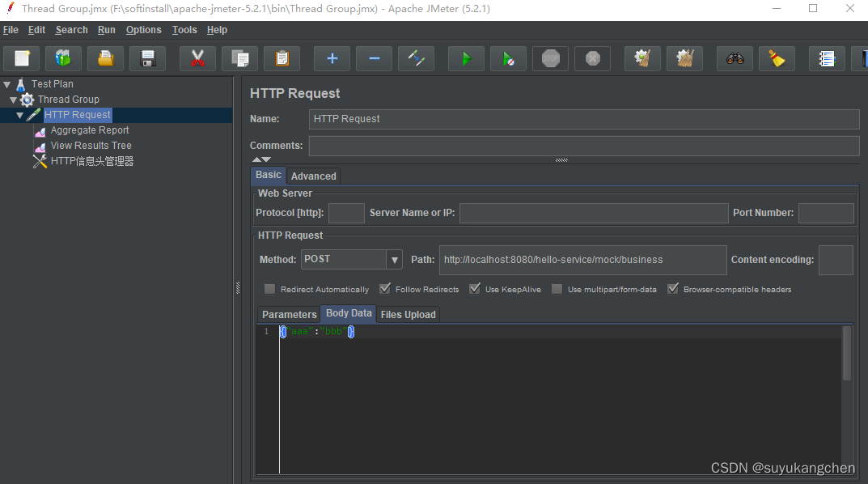
Task: Open the File menu
Action: point(11,30)
